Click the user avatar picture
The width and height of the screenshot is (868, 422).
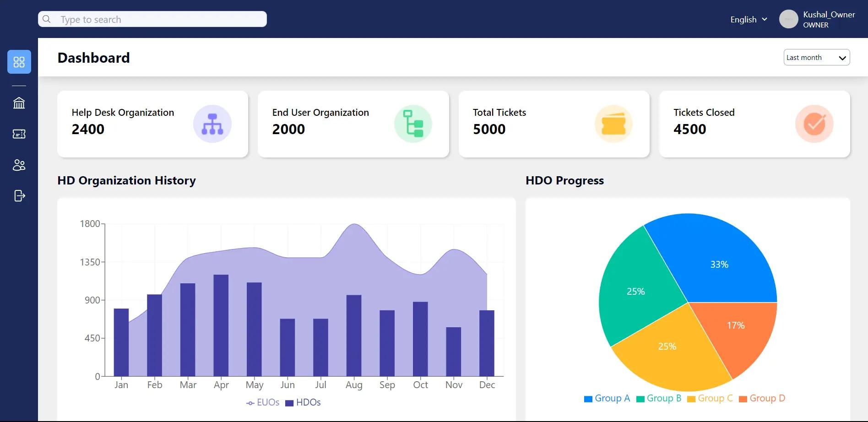click(788, 19)
